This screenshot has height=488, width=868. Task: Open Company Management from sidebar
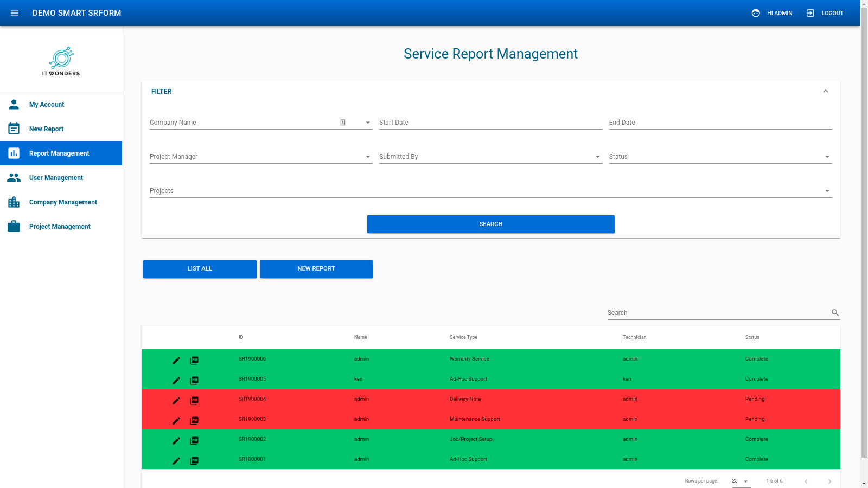click(63, 202)
